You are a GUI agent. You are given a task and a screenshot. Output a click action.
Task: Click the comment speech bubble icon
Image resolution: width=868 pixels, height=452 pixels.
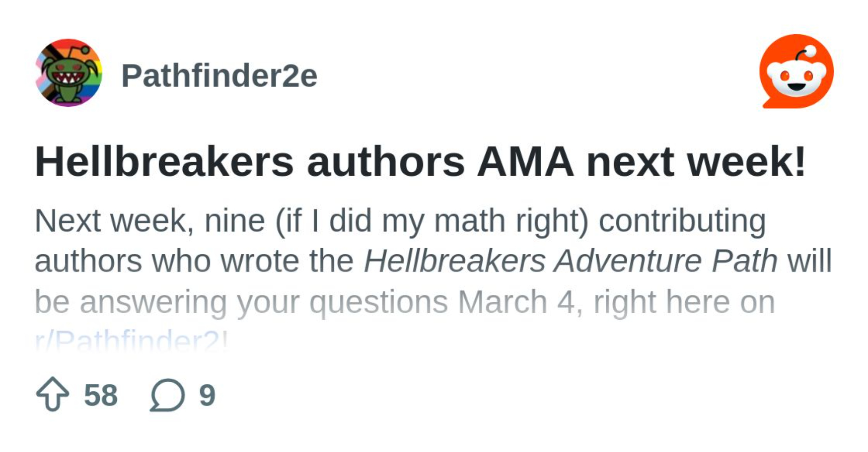[168, 395]
